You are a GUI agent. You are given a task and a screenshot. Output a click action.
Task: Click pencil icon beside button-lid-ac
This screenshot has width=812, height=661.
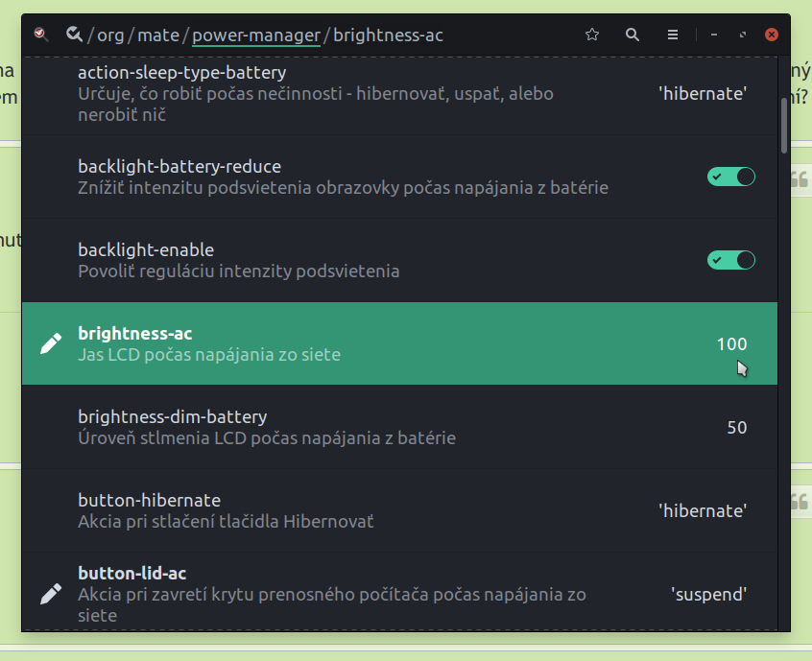[x=50, y=594]
